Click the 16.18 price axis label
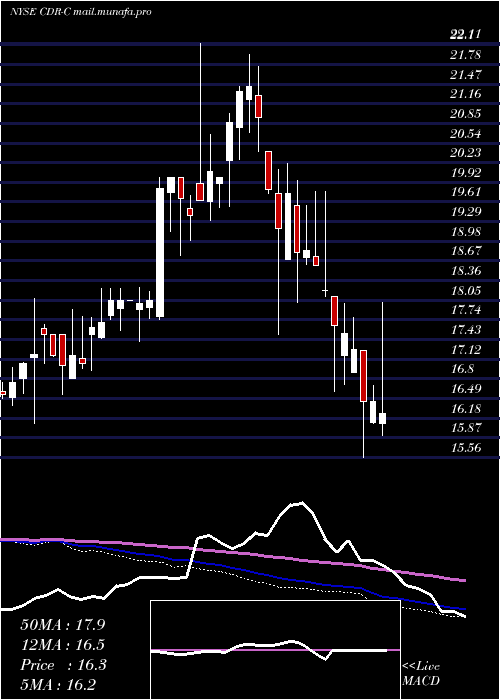 tap(466, 408)
